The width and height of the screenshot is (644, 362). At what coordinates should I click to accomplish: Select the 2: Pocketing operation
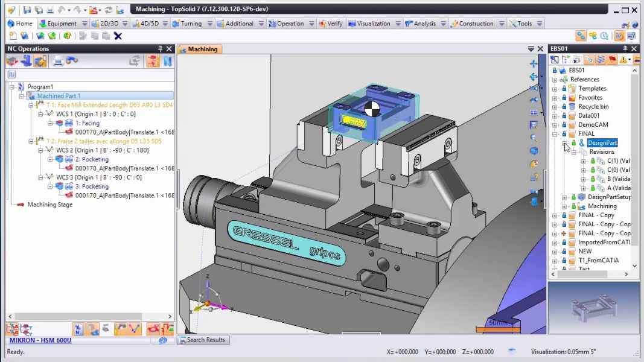click(92, 159)
